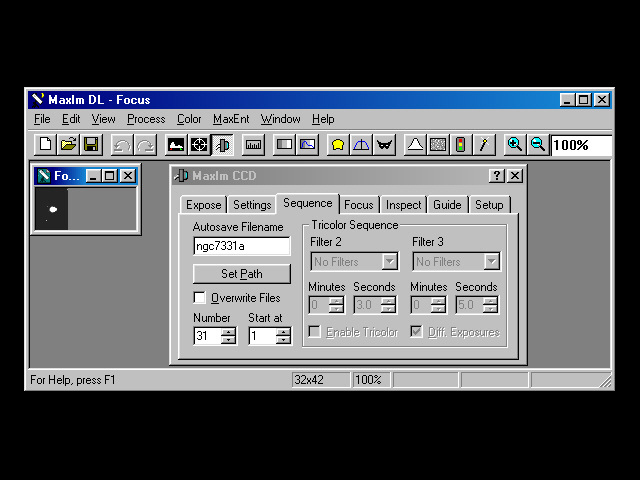Click the Focus child window title icon
The image size is (640, 480).
[44, 176]
